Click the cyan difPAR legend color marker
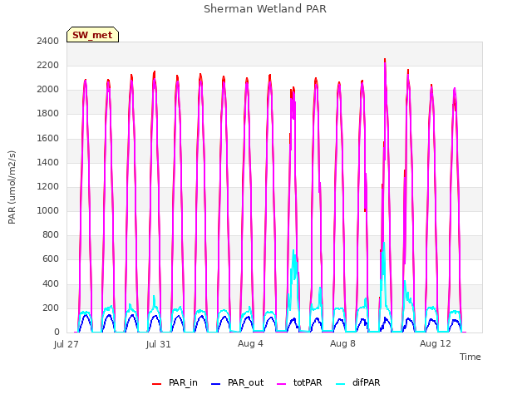 (340, 384)
